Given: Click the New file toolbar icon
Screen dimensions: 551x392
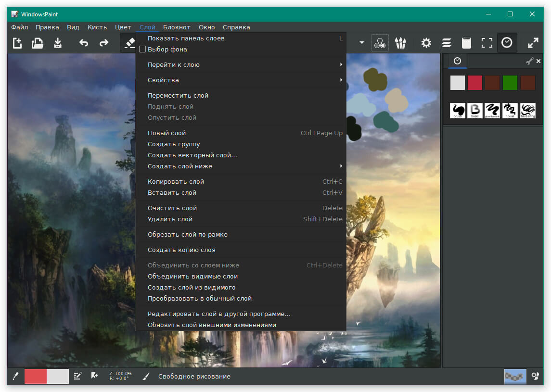Looking at the screenshot, I should click(17, 43).
